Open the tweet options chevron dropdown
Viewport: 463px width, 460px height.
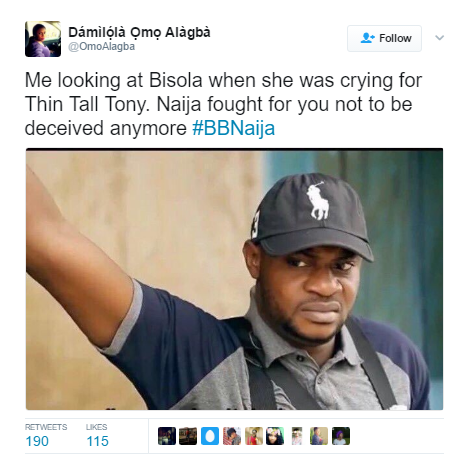point(439,38)
